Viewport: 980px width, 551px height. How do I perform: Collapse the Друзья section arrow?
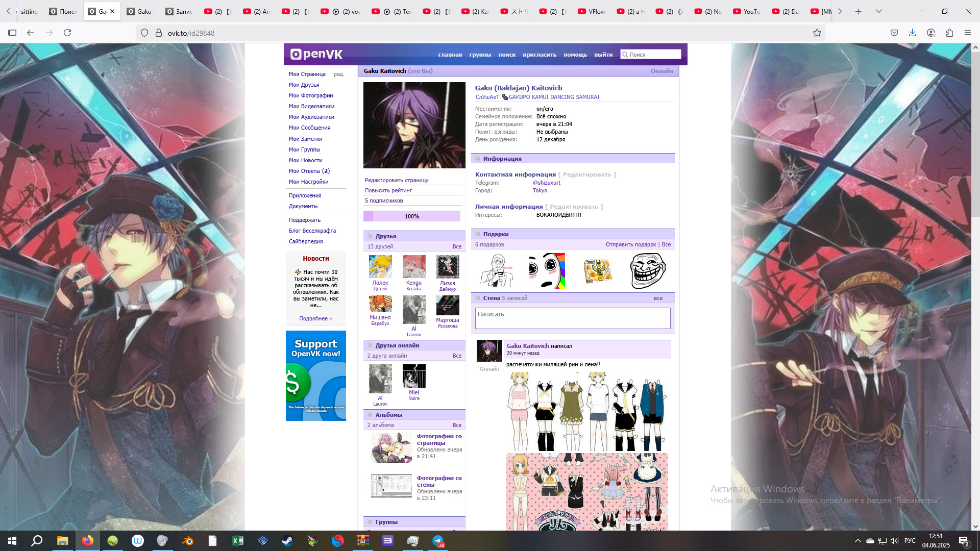[370, 236]
